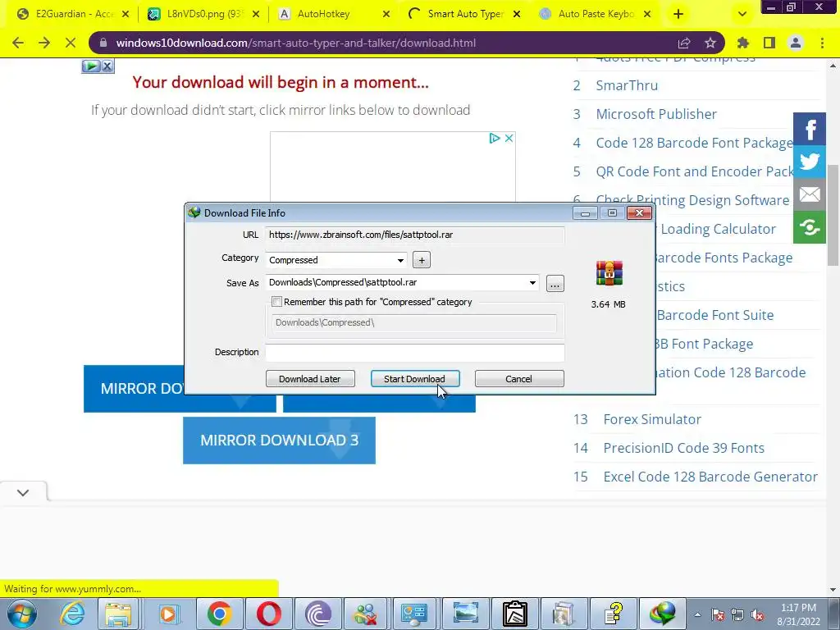This screenshot has height=630, width=840.
Task: Toggle the browser side panel
Action: click(x=769, y=43)
